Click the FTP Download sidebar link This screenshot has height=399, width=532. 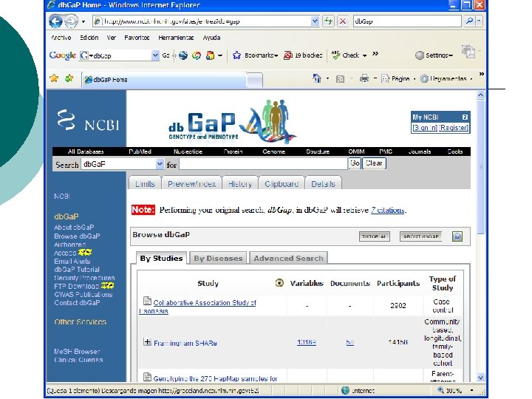tap(76, 287)
